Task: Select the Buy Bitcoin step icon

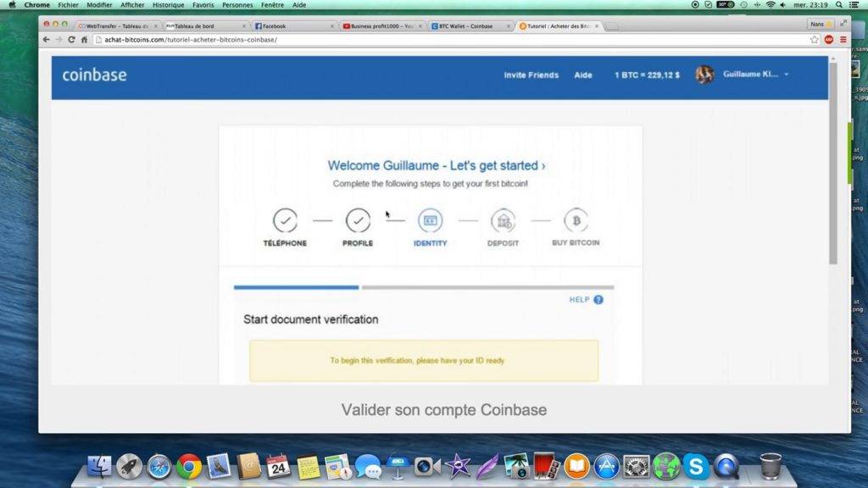Action: [x=576, y=221]
